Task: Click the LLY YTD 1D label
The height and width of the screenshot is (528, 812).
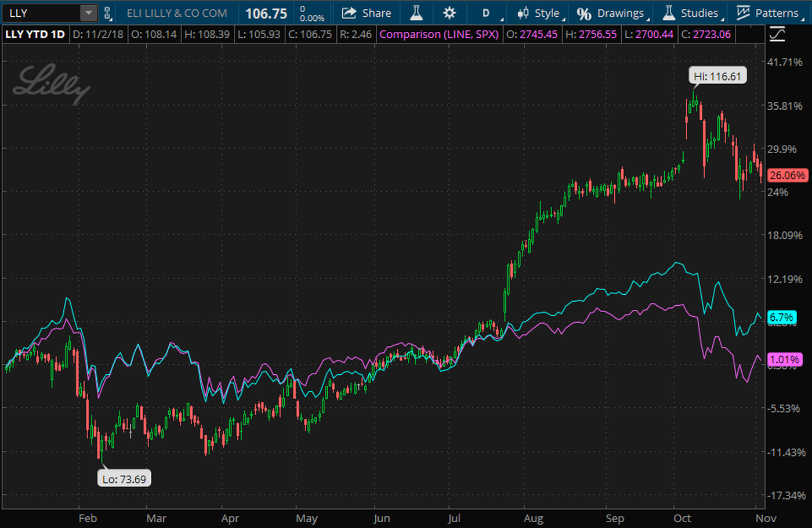Action: pyautogui.click(x=35, y=34)
